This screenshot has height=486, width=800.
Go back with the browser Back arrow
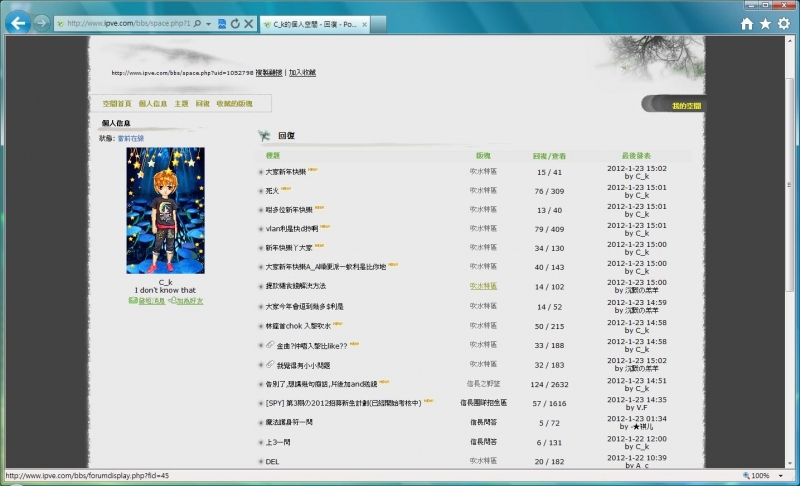pos(18,23)
